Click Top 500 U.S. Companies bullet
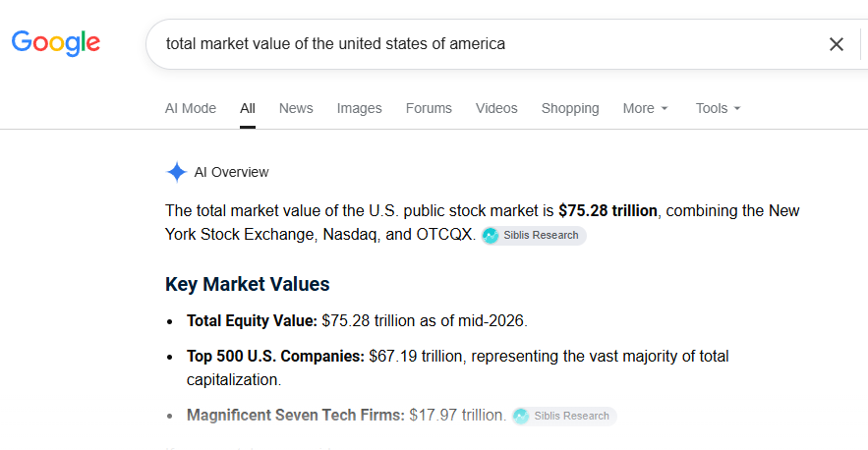The width and height of the screenshot is (868, 450). click(x=457, y=367)
